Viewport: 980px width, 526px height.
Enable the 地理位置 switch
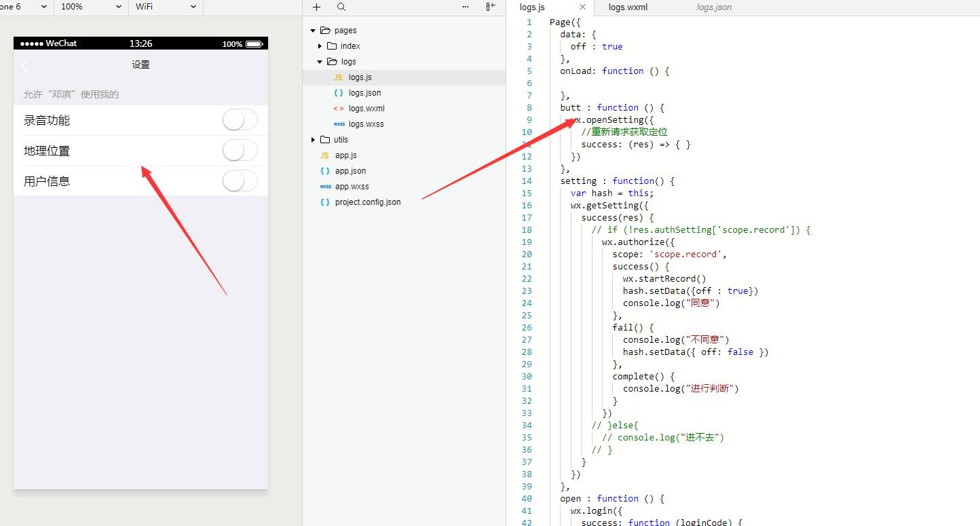pos(240,151)
